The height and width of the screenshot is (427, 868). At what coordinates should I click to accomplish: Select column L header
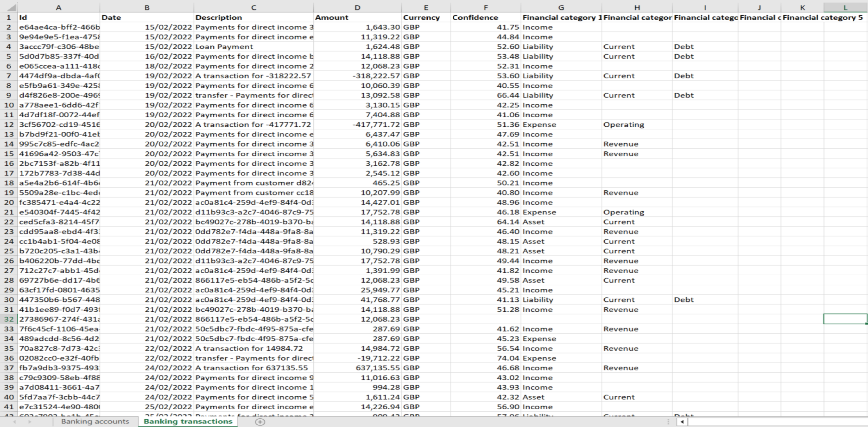click(x=845, y=8)
